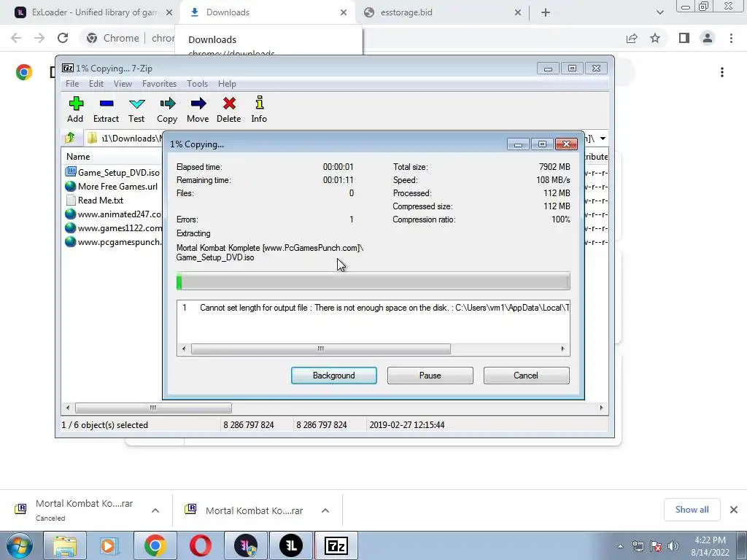
Task: Click the disk space error message row
Action: point(373,308)
